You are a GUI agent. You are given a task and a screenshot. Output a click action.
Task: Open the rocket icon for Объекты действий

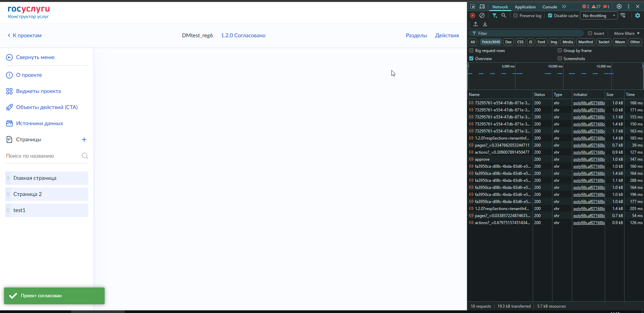click(x=9, y=107)
